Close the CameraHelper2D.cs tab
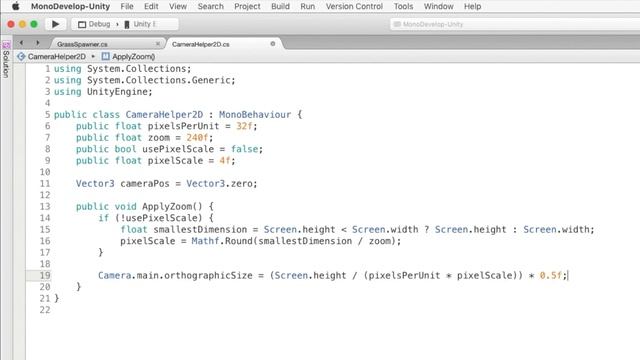640x360 pixels. (x=273, y=44)
